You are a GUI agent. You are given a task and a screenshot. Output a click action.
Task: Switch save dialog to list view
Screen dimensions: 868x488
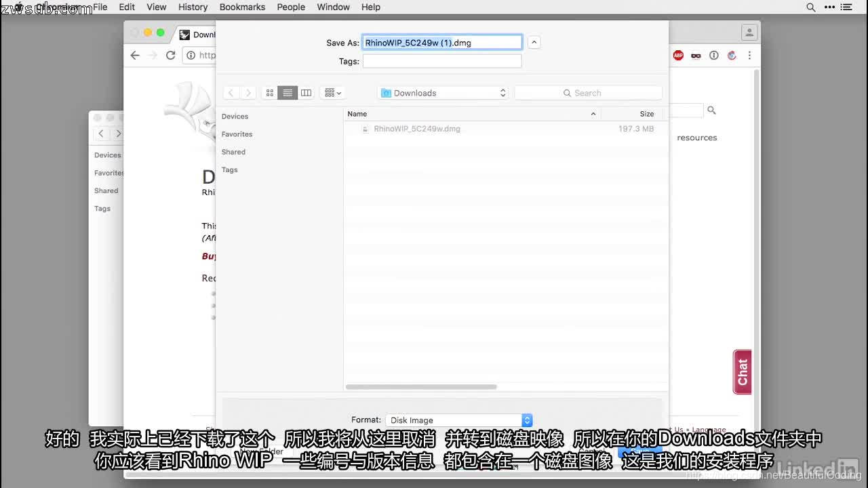pos(288,93)
